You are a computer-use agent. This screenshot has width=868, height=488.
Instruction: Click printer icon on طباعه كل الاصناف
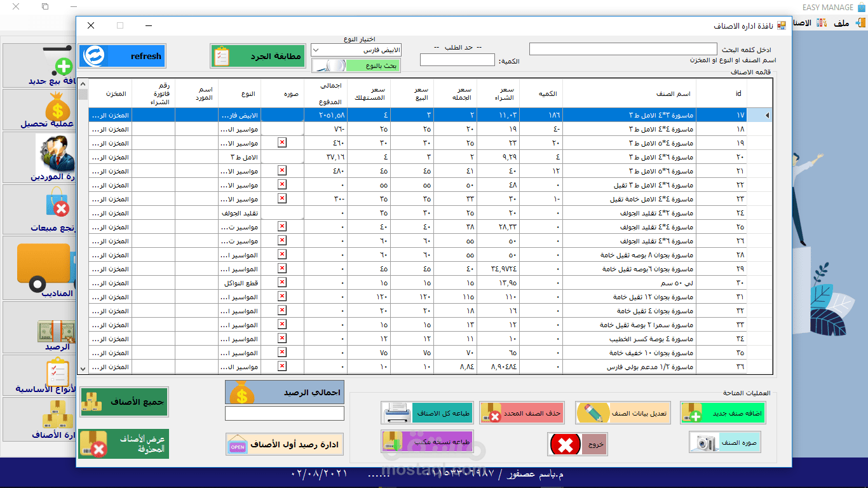click(x=398, y=412)
